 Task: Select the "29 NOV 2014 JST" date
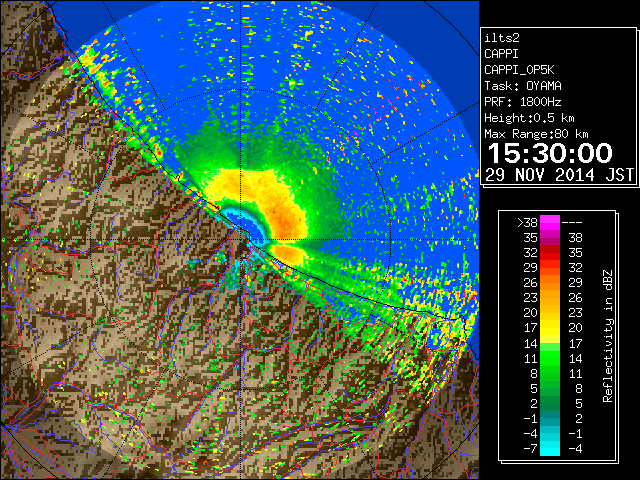click(x=560, y=175)
